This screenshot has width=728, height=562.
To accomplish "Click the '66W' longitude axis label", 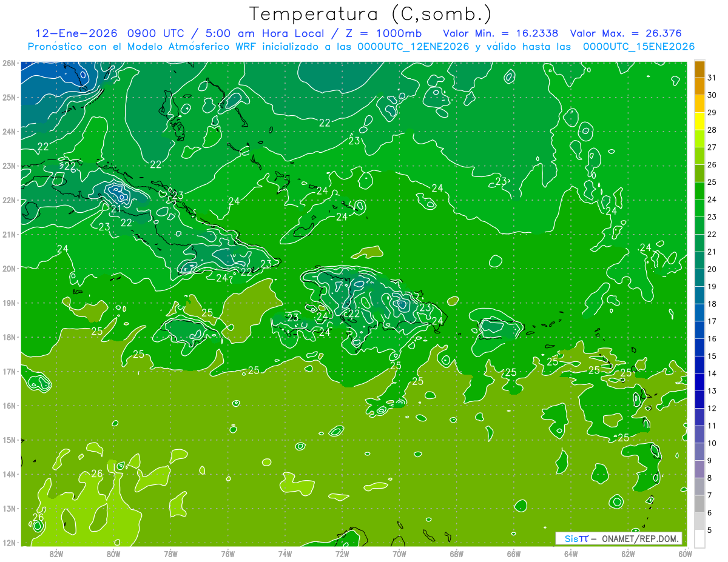I will point(514,554).
